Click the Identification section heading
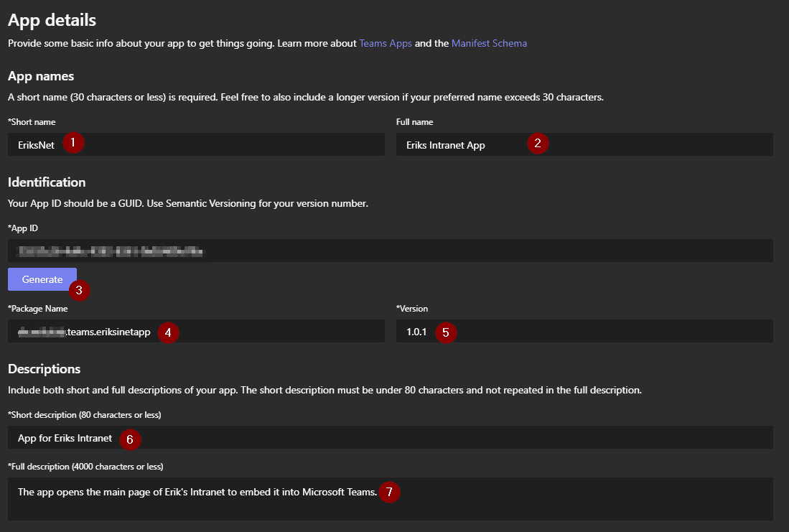The height and width of the screenshot is (532, 789). (x=46, y=182)
